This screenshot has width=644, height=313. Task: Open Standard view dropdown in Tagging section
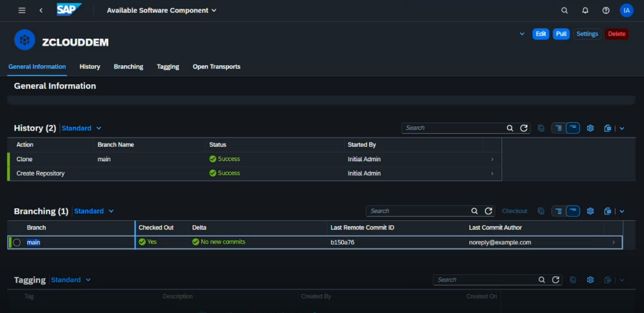coord(71,280)
